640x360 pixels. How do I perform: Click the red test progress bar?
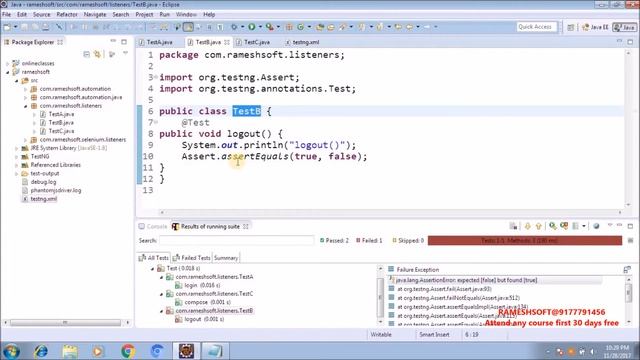pos(524,240)
